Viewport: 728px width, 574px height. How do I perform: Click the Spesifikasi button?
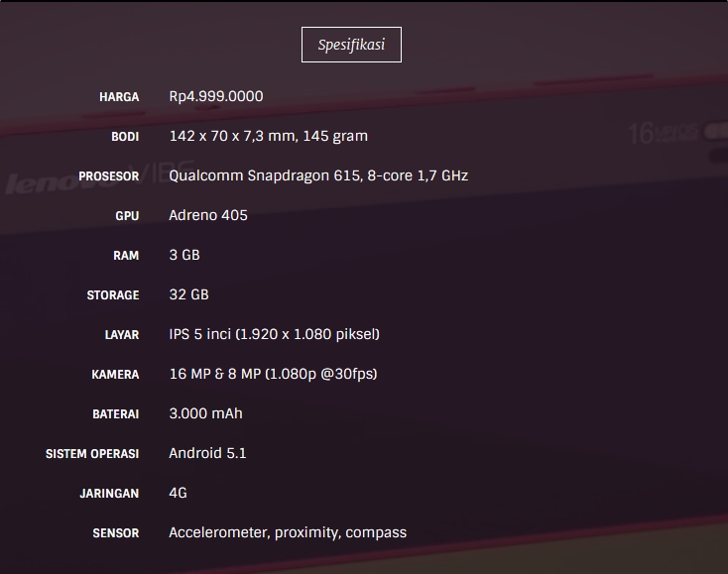(x=351, y=45)
